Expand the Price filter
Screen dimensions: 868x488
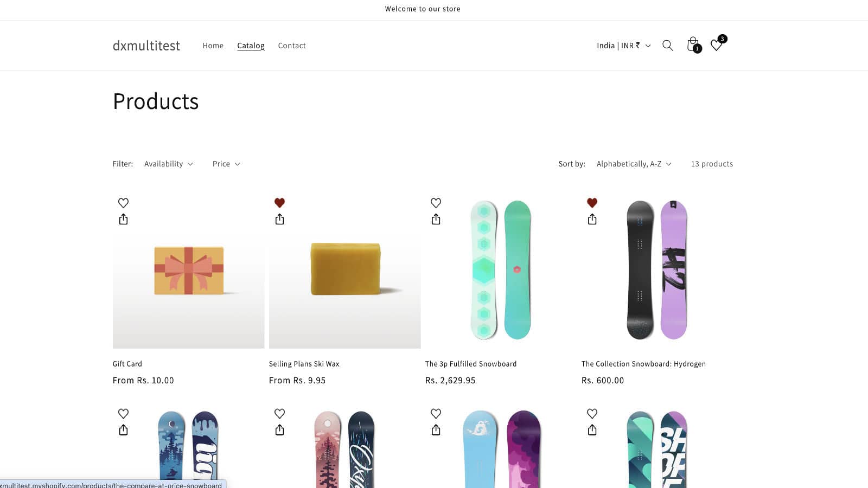pyautogui.click(x=226, y=164)
